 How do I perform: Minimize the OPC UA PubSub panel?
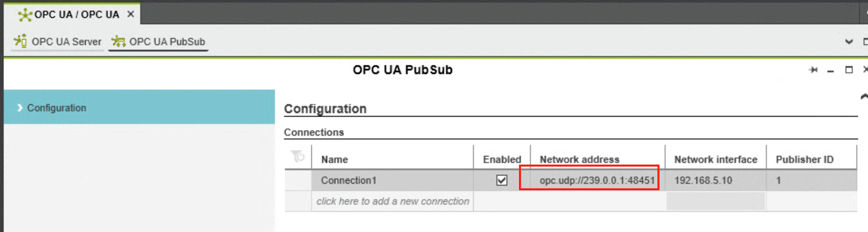pos(831,71)
